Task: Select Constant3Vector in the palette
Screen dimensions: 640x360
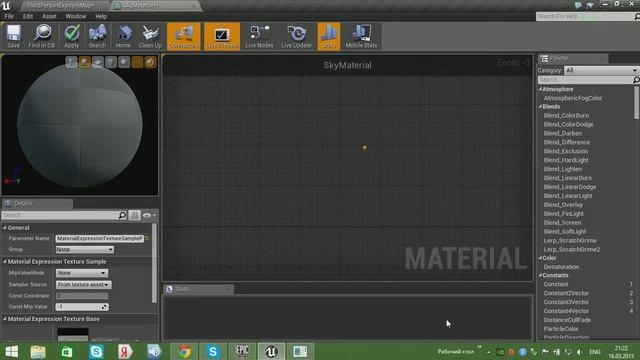Action: (566, 302)
